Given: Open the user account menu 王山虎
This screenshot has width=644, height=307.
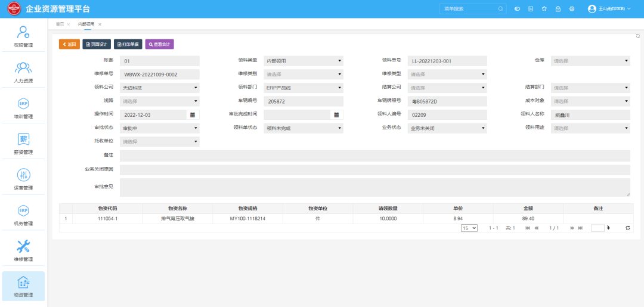Looking at the screenshot, I should coord(609,9).
